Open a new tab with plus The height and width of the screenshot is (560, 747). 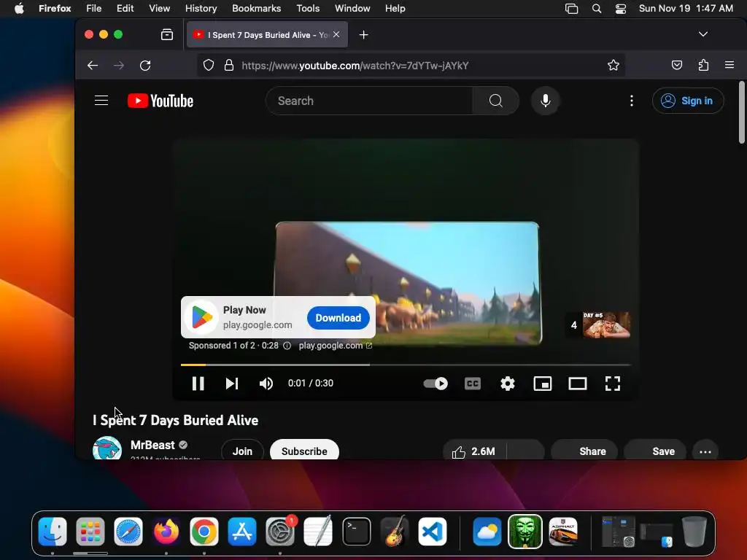click(x=363, y=35)
